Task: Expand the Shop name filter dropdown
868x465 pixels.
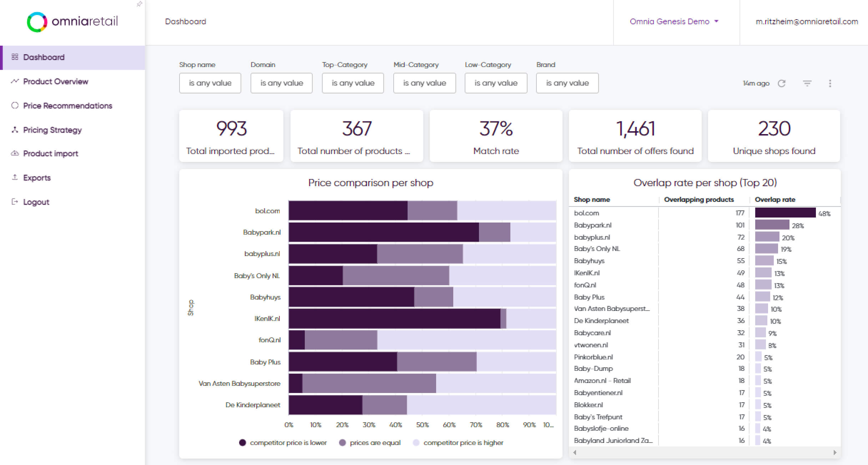Action: point(210,83)
